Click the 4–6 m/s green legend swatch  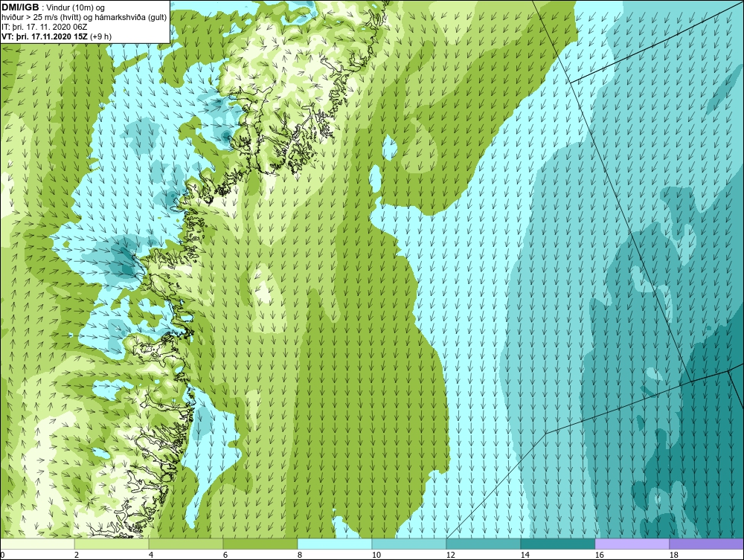(186, 544)
